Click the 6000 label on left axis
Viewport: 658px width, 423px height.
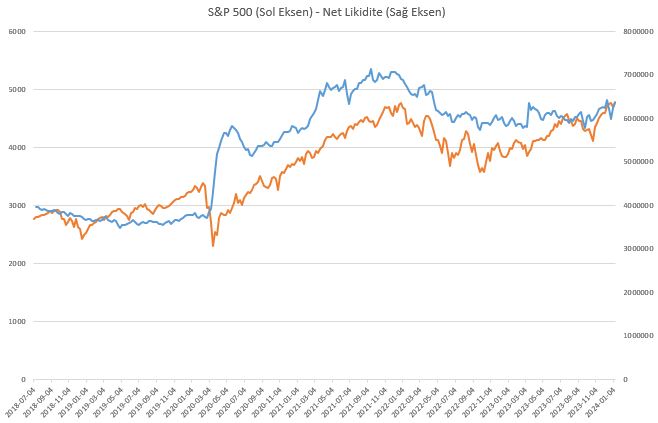[17, 31]
